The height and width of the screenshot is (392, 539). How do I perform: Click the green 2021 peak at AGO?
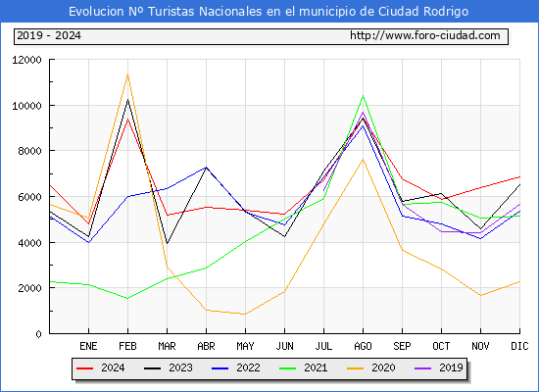(363, 96)
